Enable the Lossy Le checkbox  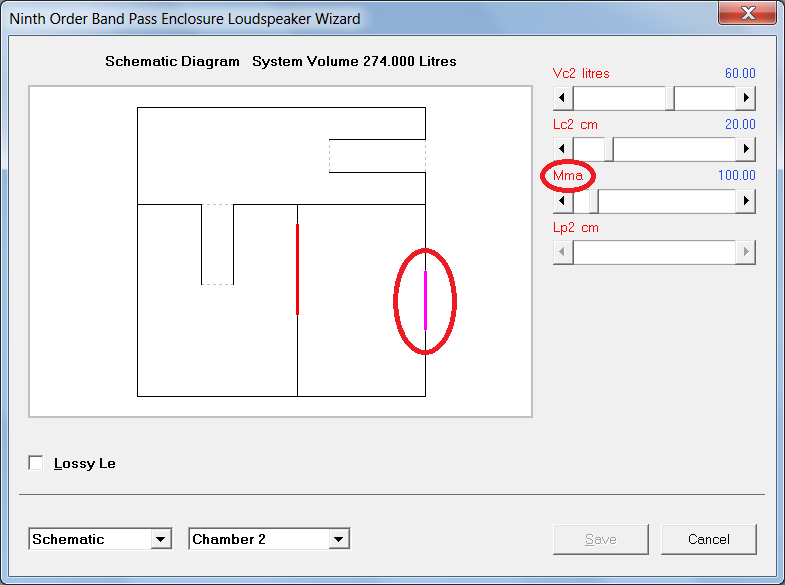(x=36, y=463)
